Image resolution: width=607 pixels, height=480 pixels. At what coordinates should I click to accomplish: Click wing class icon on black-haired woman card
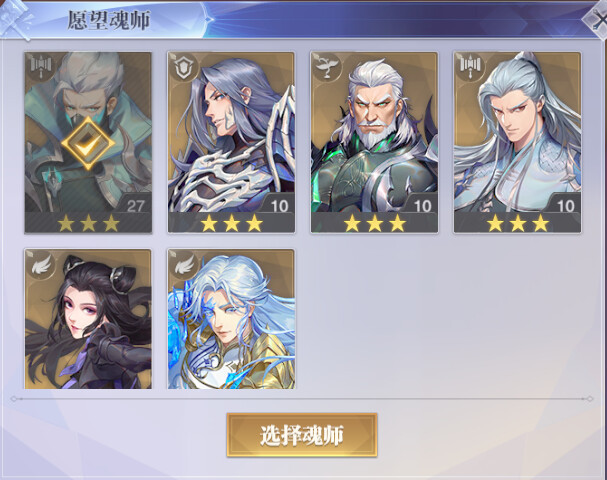point(40,264)
